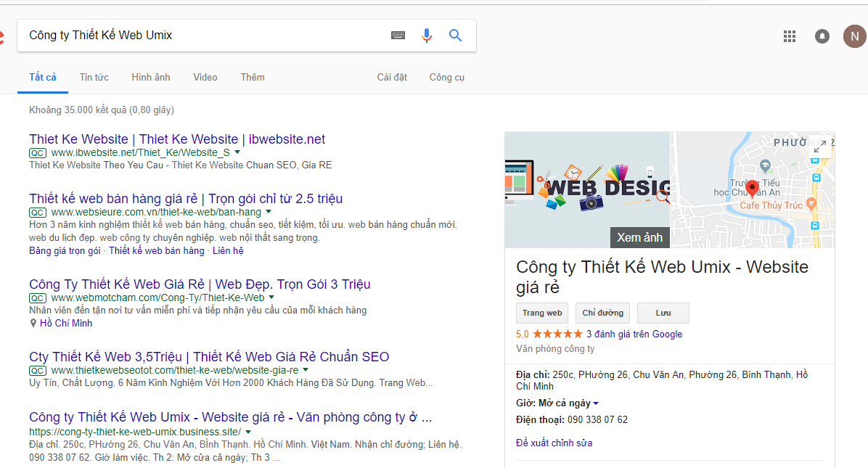Click the Lưu save button
The image size is (868, 468).
point(663,313)
